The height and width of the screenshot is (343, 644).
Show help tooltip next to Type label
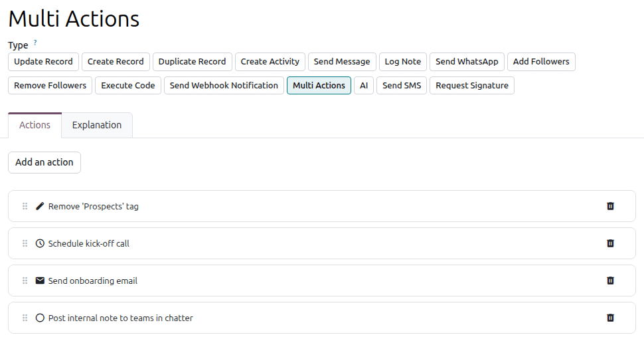[x=35, y=43]
